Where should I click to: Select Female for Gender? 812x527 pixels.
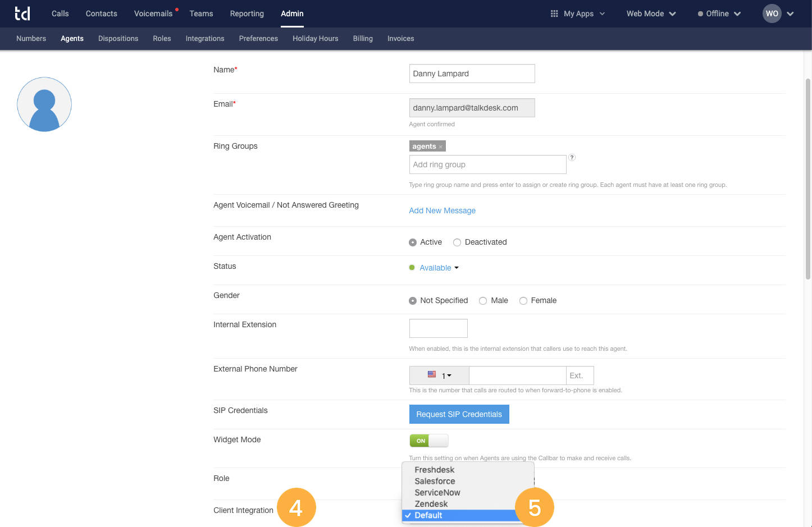pyautogui.click(x=523, y=300)
